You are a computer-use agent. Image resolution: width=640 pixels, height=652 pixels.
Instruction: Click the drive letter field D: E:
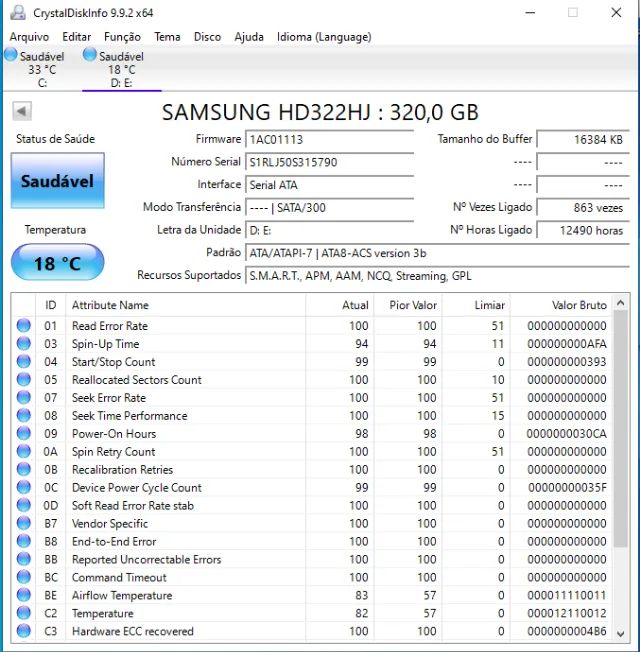tap(329, 230)
